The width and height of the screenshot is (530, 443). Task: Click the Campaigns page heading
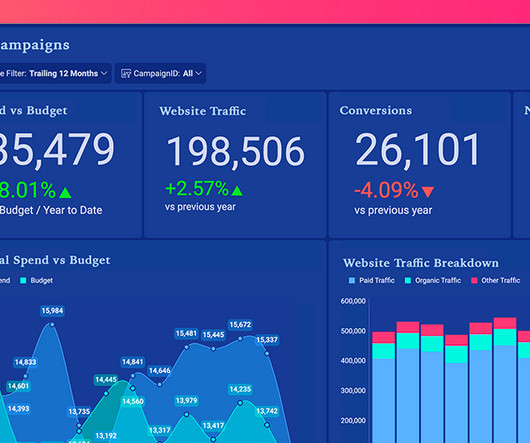(x=34, y=46)
